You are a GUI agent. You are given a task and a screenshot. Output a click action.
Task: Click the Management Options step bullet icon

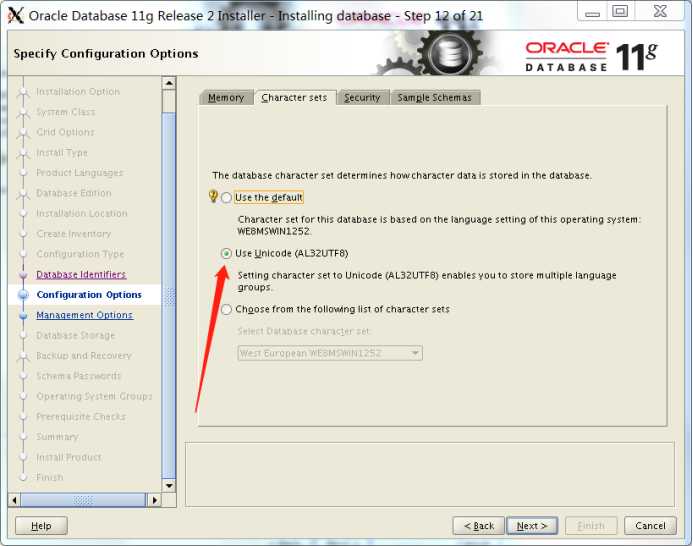(x=24, y=316)
